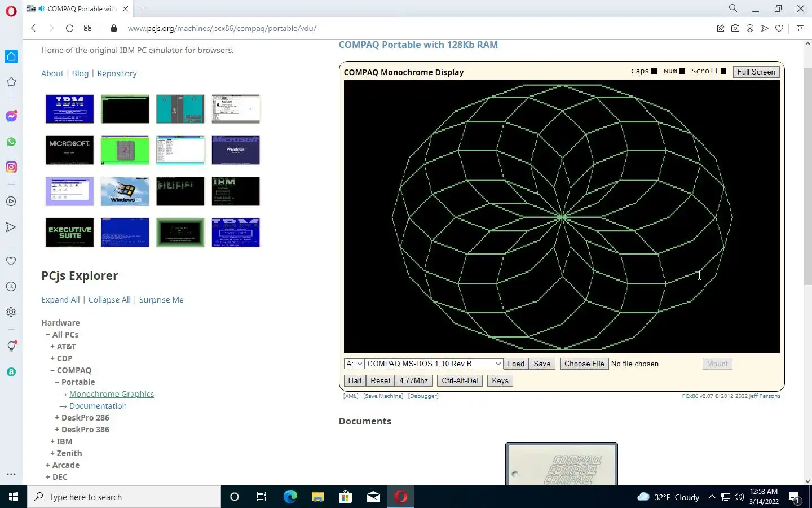Collapse the All PCs tree node

48,335
